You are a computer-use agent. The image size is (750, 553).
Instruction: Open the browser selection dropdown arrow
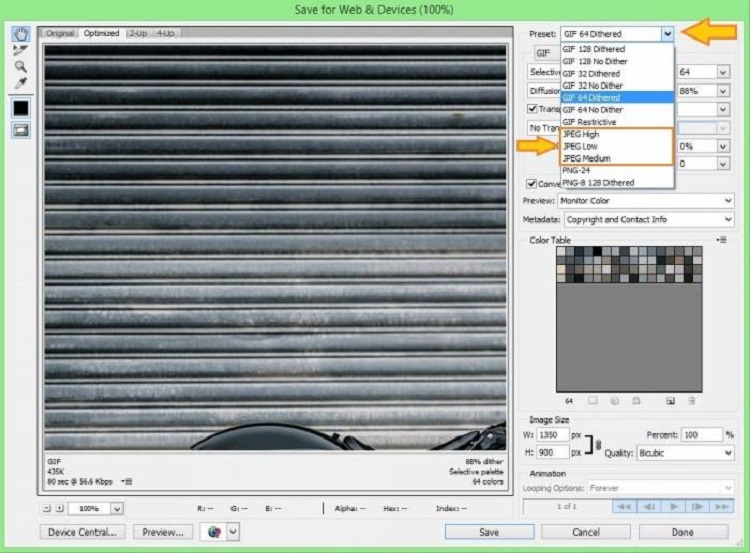point(233,532)
